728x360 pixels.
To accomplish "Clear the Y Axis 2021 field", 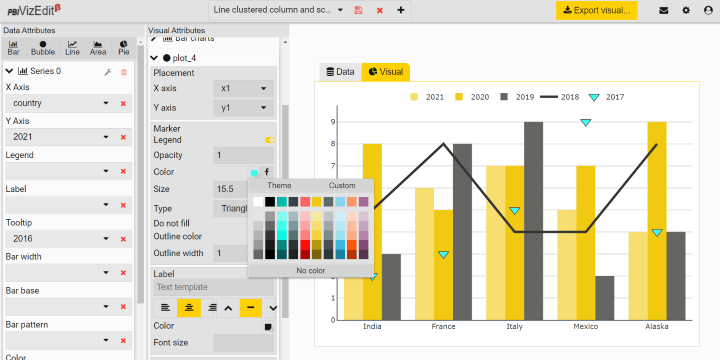I will coord(123,137).
